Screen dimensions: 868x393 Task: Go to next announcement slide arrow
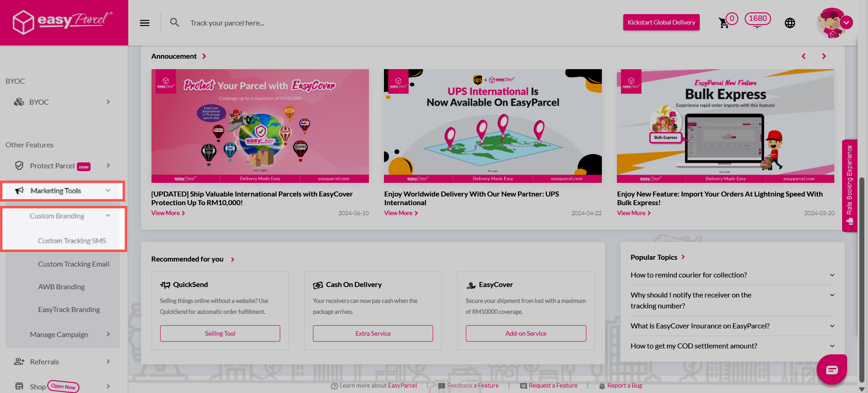824,56
